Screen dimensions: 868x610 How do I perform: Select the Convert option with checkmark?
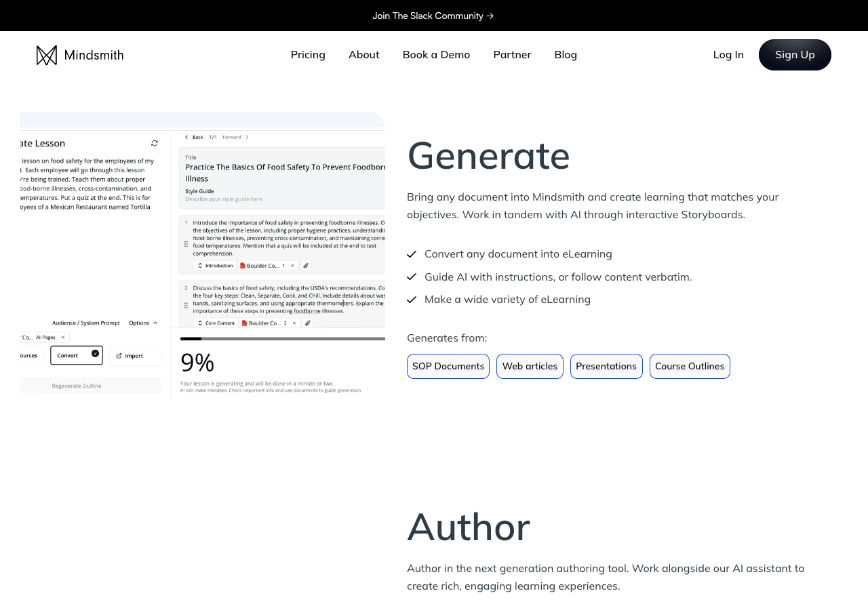[77, 355]
